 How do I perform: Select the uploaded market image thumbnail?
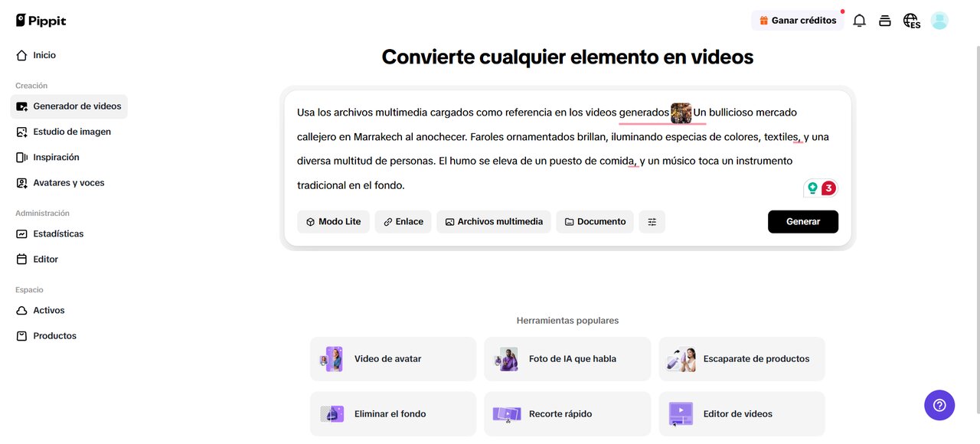[x=681, y=113]
